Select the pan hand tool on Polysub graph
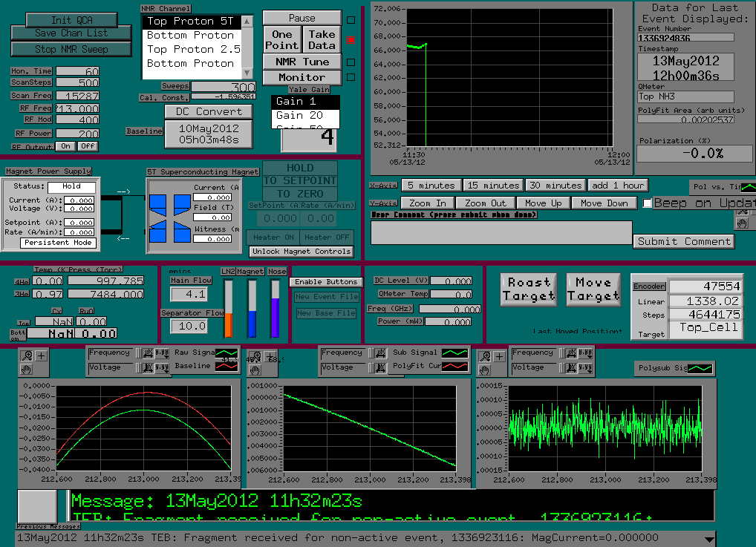This screenshot has width=756, height=547. coord(484,370)
